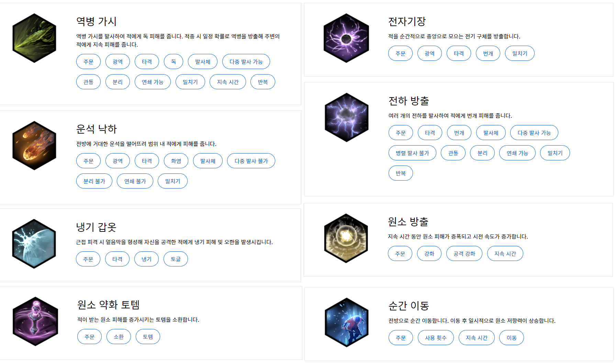The image size is (615, 364).
Task: Open the 원소 약화 토템 purple totem icon
Action: pos(35,321)
